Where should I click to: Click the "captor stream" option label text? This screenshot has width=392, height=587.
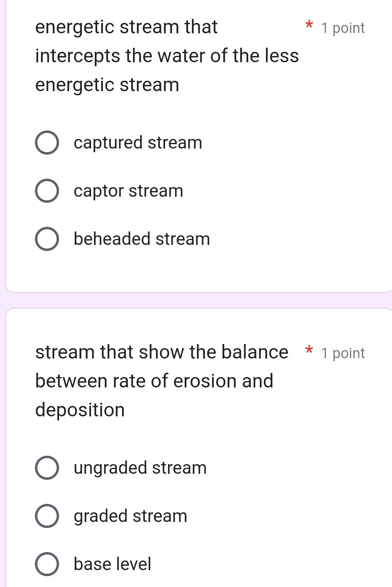pos(128,191)
